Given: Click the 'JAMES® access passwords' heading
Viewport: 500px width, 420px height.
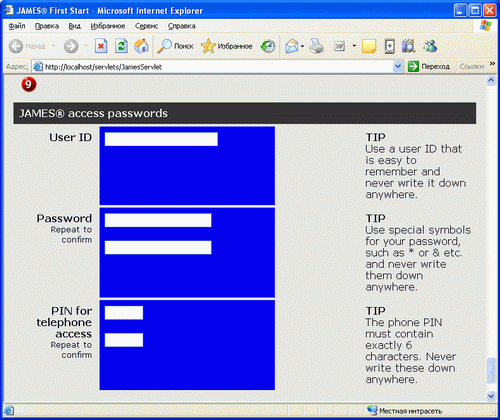Looking at the screenshot, I should (x=93, y=113).
